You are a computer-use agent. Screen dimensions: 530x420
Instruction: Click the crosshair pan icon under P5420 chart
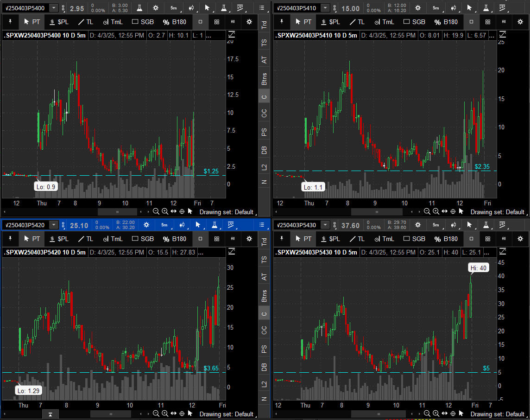[182, 414]
